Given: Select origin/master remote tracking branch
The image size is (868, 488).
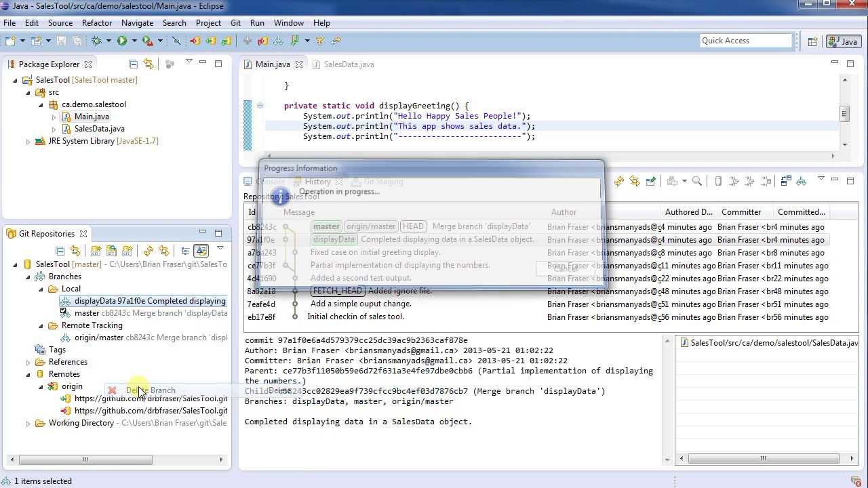Looking at the screenshot, I should click(x=144, y=338).
